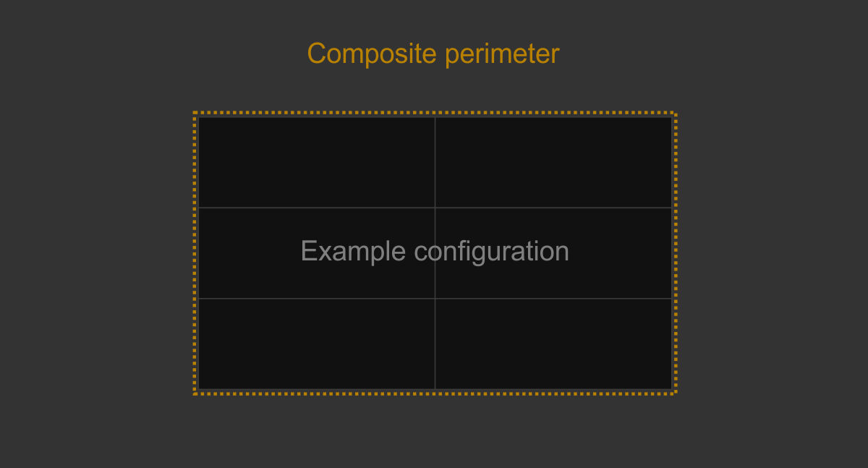The height and width of the screenshot is (468, 868).
Task: Click the top edge of dotted perimeter
Action: coord(435,113)
